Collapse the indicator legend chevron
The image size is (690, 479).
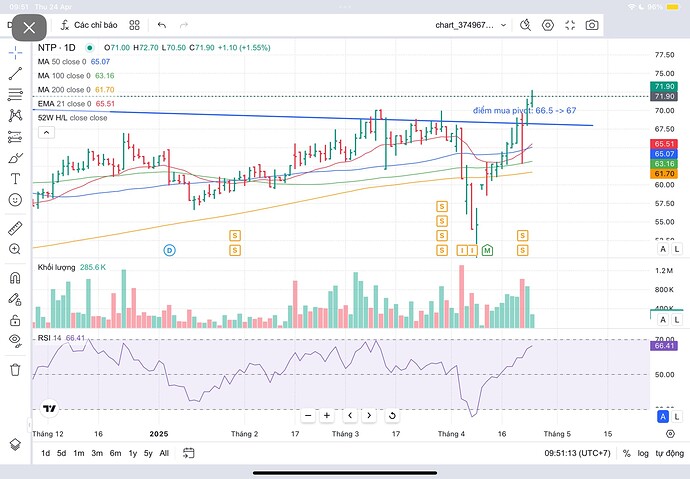46,132
